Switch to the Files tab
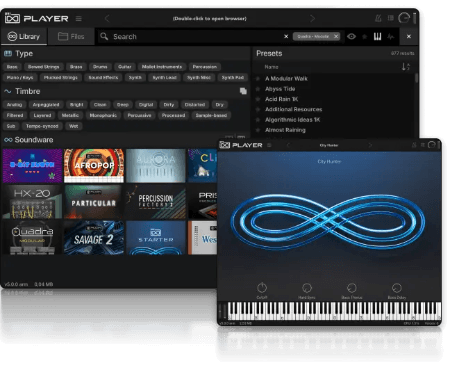The height and width of the screenshot is (365, 450). click(x=71, y=36)
